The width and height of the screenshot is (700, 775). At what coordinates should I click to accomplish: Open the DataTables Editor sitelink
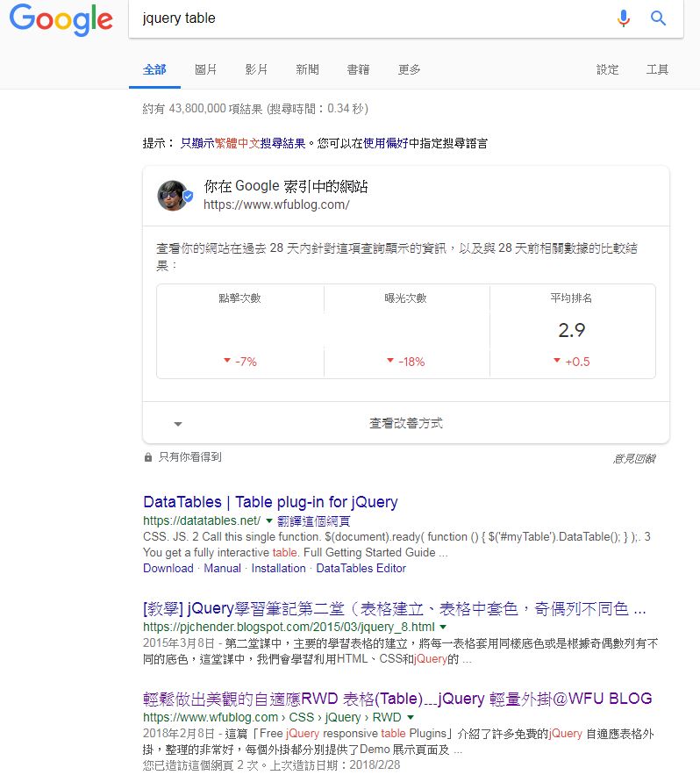click(x=361, y=569)
